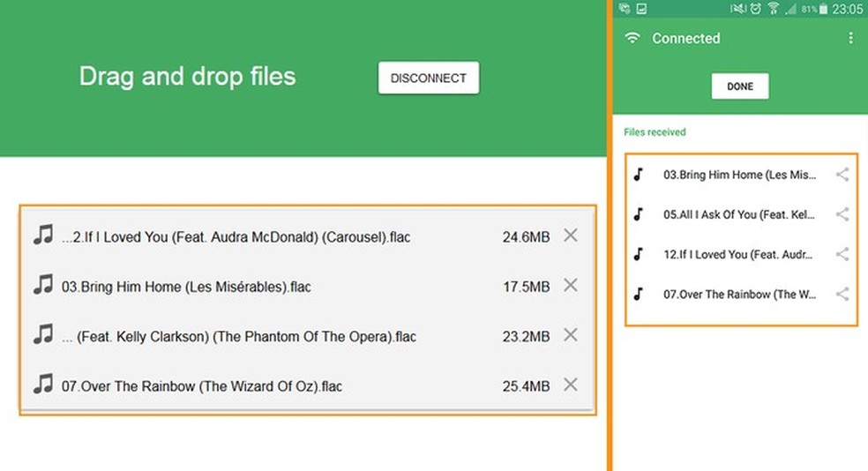Screen dimensions: 868x471
Task: Select file name ending (The Phantom Of The Opera).flac
Action: (x=238, y=337)
